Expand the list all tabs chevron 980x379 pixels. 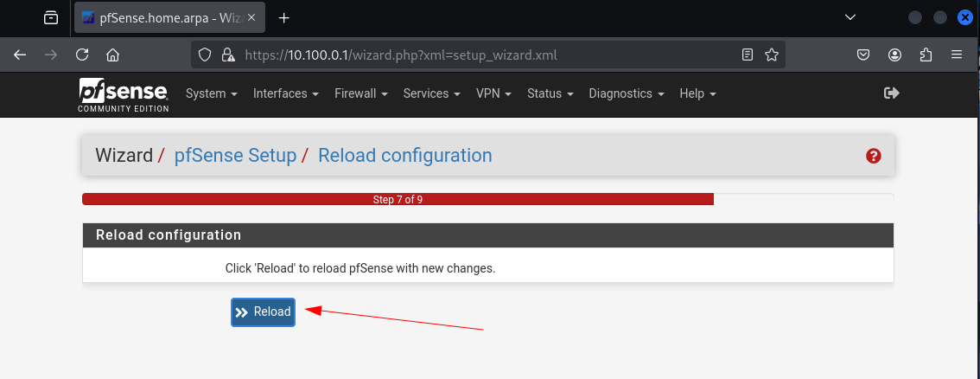point(850,17)
